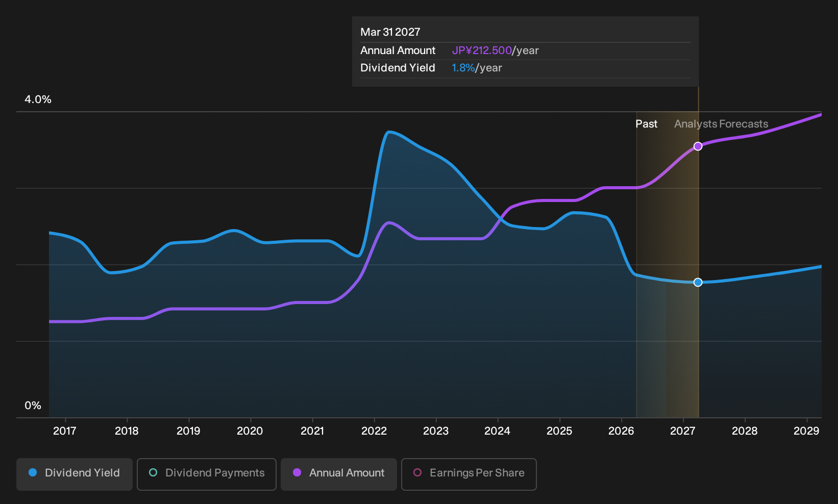This screenshot has width=838, height=504.
Task: Click the pink Earnings Per Share circle
Action: pos(417,473)
